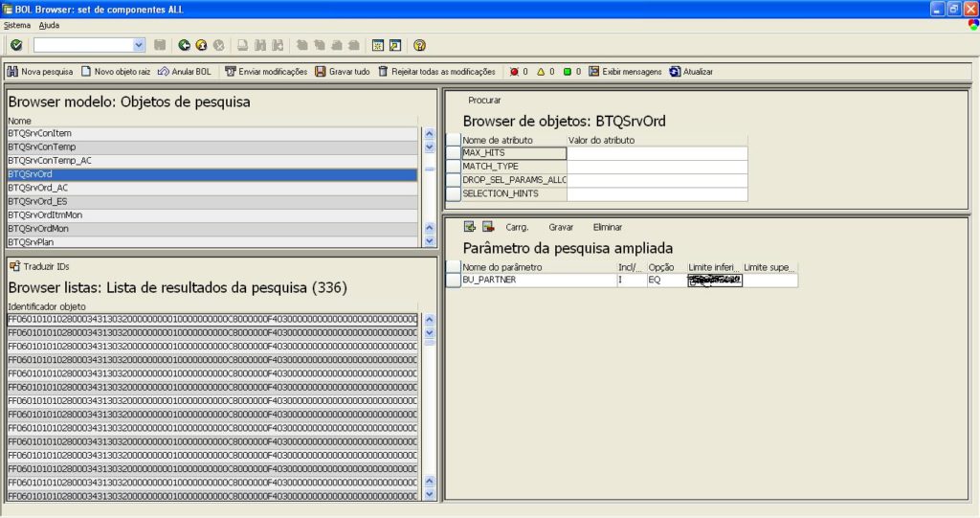Select BTQSrvOrd_AC in the search objects list
This screenshot has height=518, width=980.
[38, 189]
